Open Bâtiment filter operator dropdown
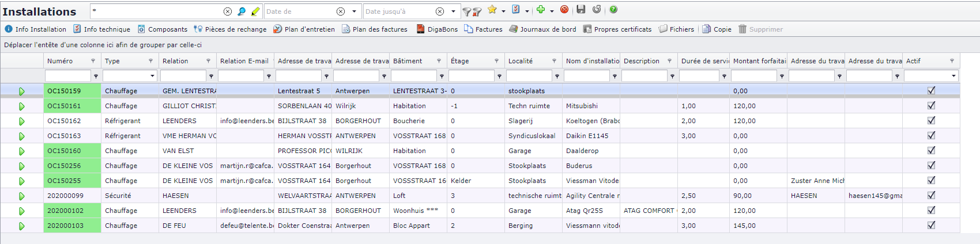 tap(442, 76)
